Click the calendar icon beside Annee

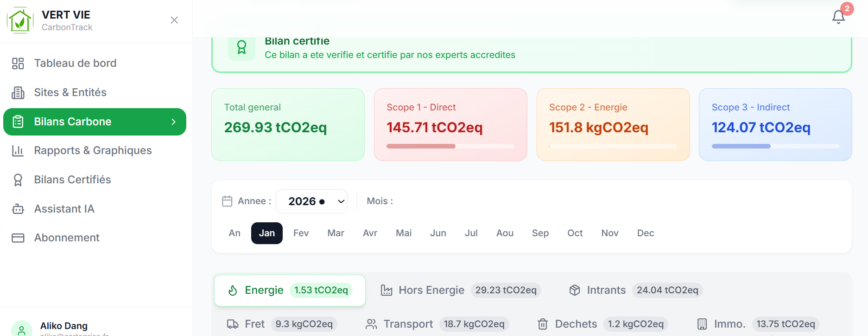pos(227,201)
